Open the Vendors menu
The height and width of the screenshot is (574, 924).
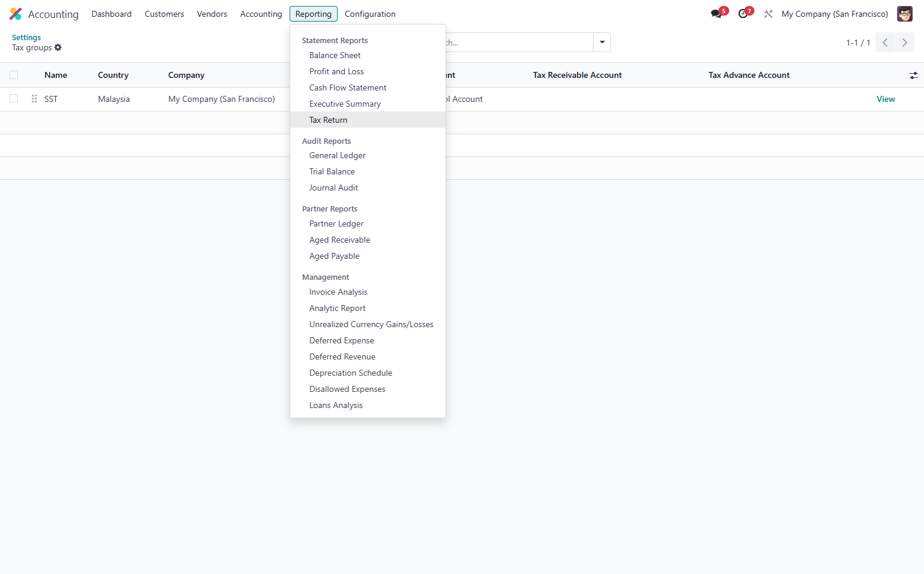point(212,14)
